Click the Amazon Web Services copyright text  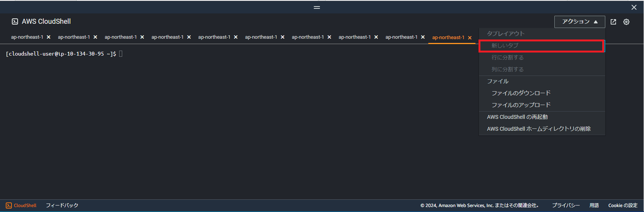(480, 205)
